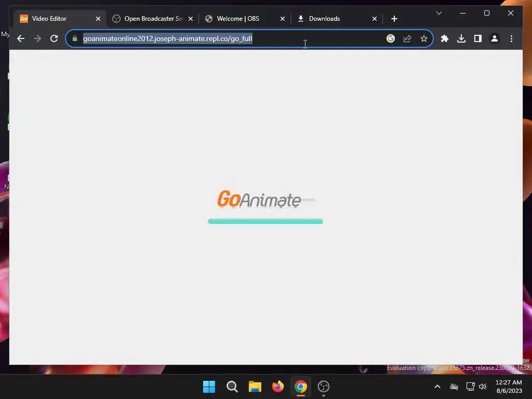Close the Downloads tab
The width and height of the screenshot is (532, 399).
tap(375, 19)
